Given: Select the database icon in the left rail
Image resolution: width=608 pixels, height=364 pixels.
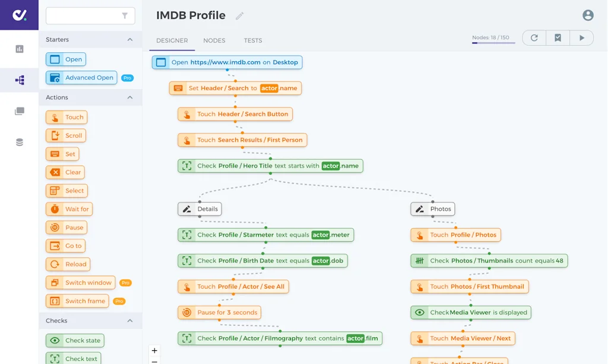Looking at the screenshot, I should [x=19, y=141].
